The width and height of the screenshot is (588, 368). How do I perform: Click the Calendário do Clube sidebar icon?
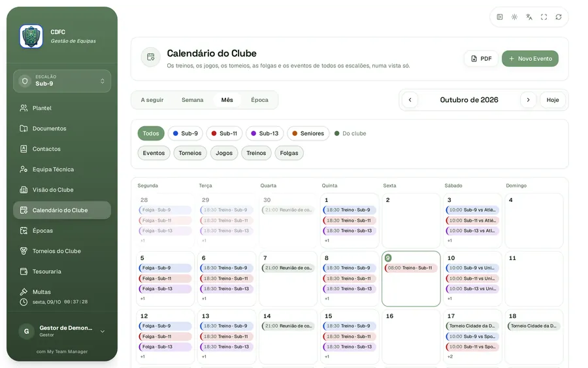[x=24, y=210]
